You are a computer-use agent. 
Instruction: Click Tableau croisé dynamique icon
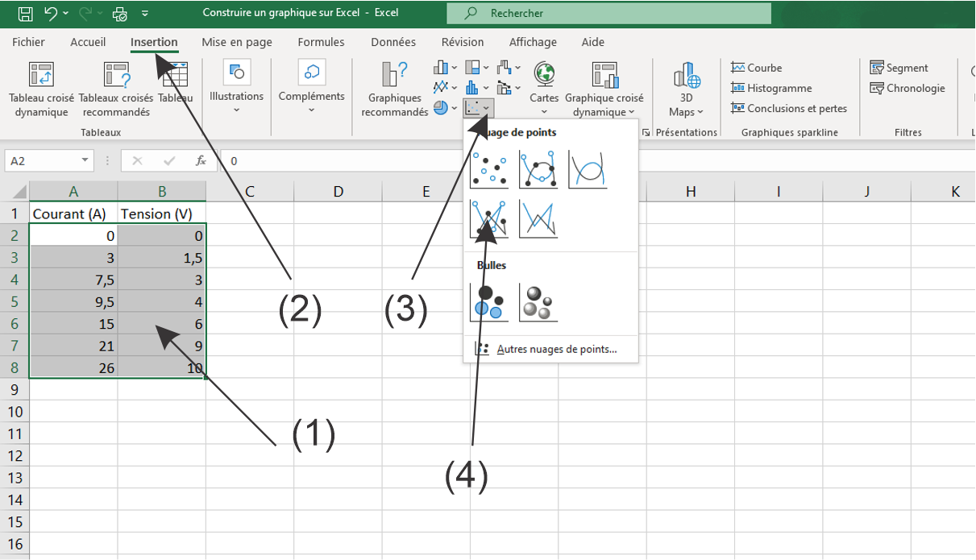[x=41, y=75]
